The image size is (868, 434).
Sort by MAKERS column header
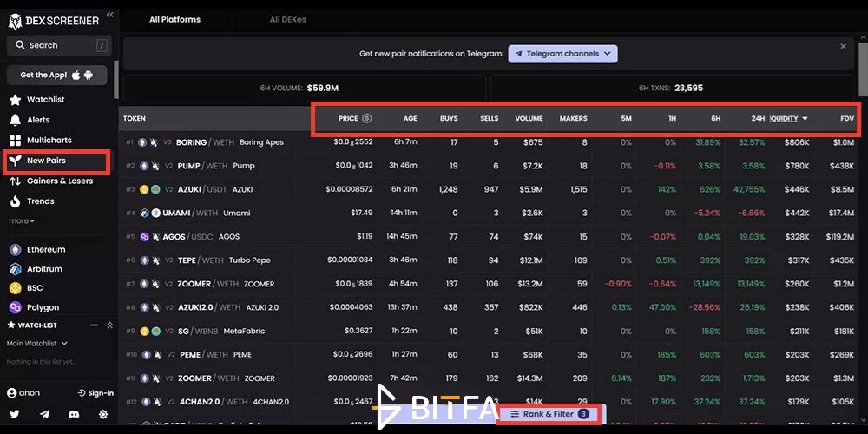point(574,118)
